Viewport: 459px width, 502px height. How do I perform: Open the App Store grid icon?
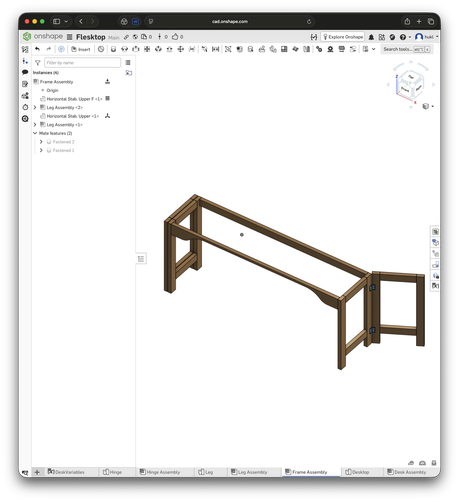coord(382,37)
